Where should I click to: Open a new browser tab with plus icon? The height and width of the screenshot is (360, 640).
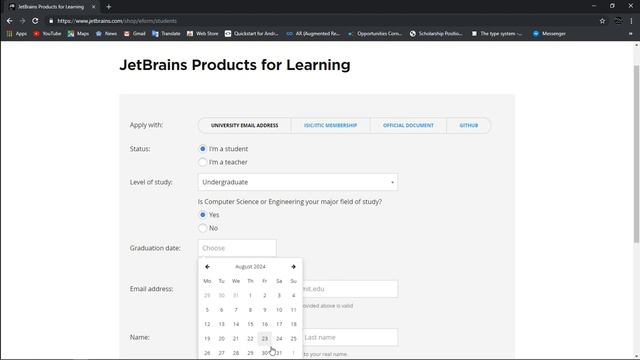pos(109,7)
